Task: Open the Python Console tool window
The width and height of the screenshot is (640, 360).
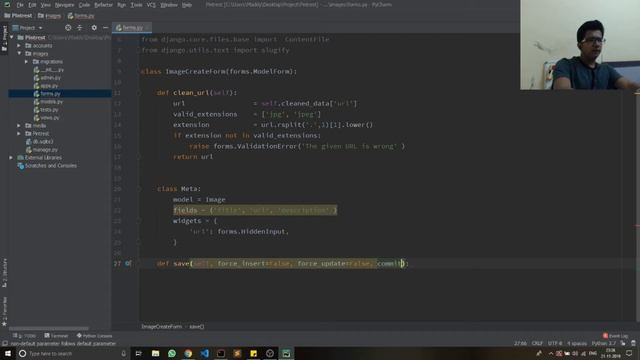Action: [94, 336]
